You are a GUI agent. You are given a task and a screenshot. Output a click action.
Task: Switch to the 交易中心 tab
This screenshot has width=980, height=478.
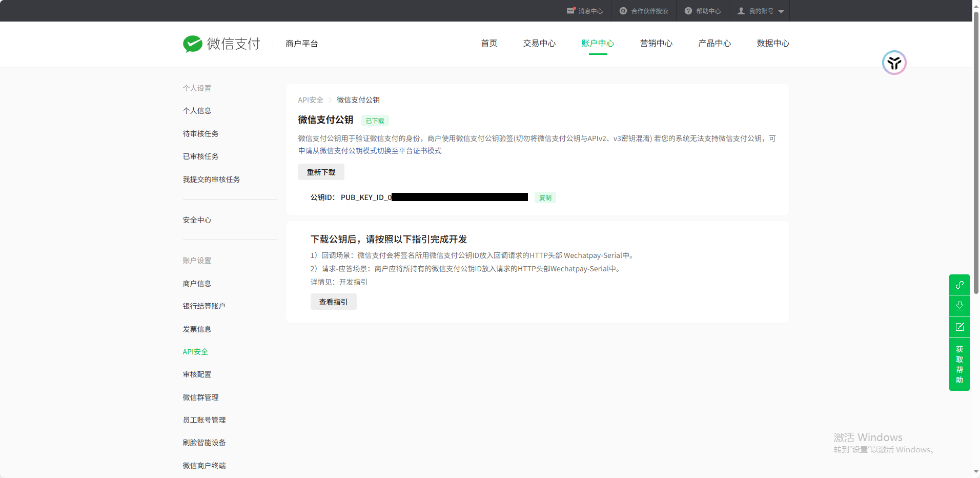pyautogui.click(x=539, y=44)
